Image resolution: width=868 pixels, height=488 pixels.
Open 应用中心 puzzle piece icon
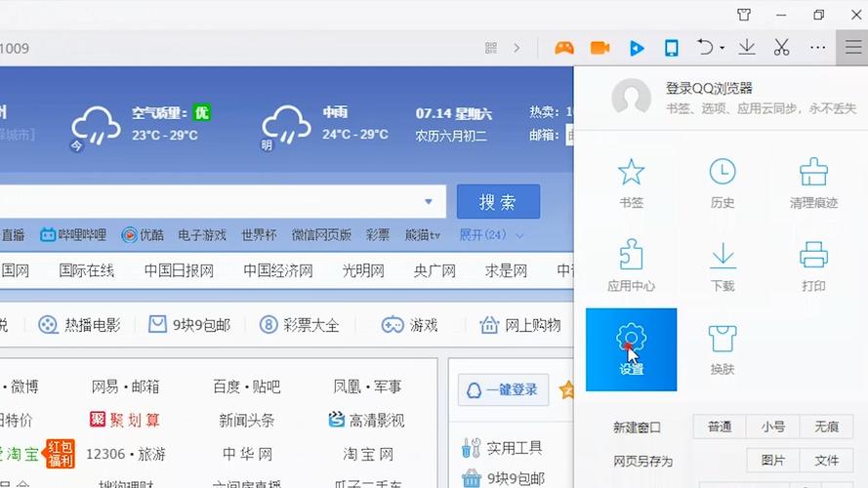(631, 255)
